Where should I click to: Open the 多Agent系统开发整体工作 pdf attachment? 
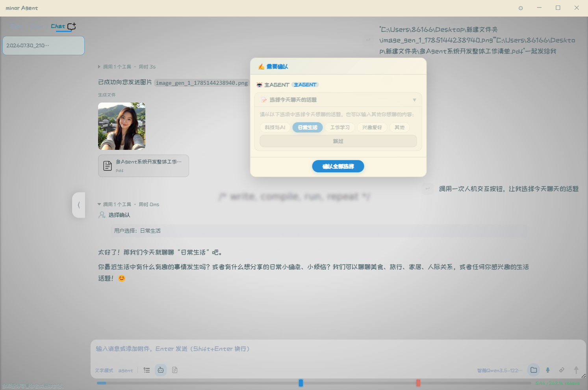[143, 166]
